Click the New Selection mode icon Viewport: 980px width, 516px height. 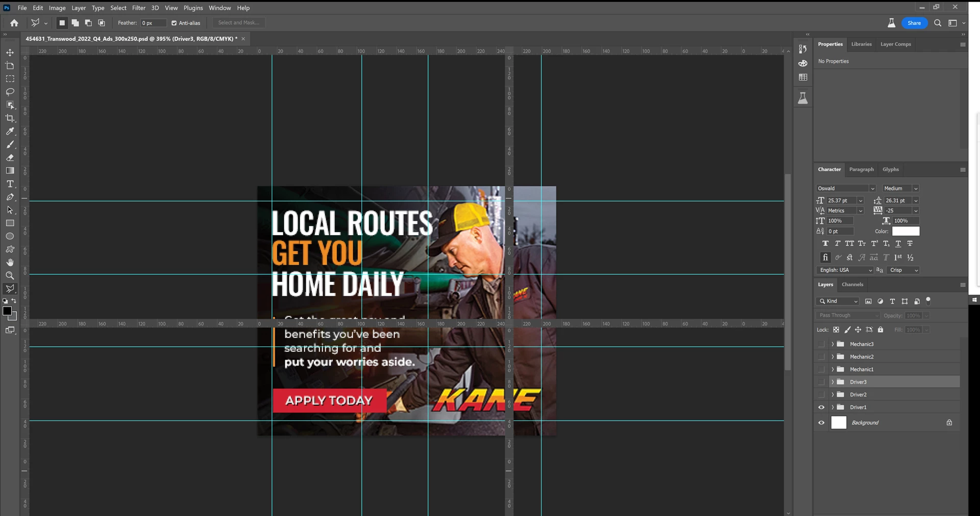pyautogui.click(x=62, y=23)
